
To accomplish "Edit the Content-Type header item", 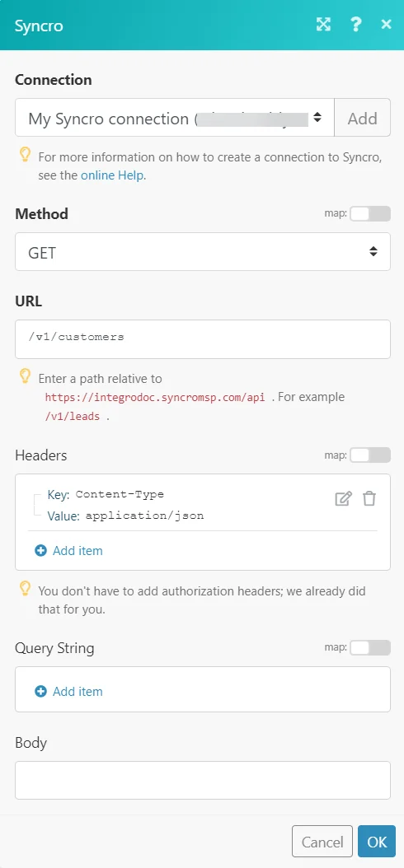I will click(x=343, y=499).
